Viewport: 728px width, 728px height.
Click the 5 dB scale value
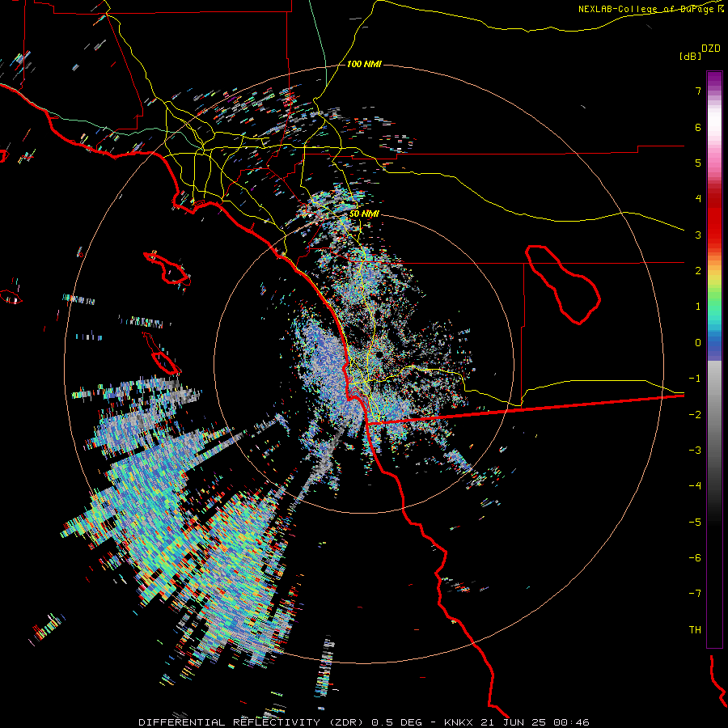698,163
